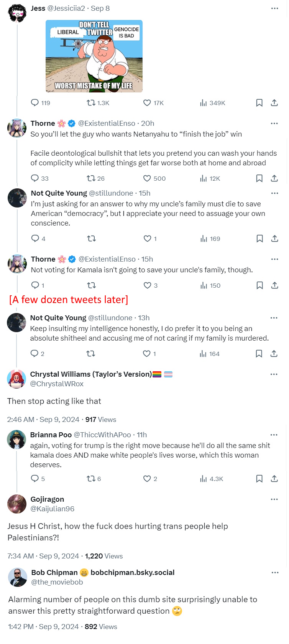
Task: Open the more options menu on Jess's tweet
Action: (x=274, y=8)
